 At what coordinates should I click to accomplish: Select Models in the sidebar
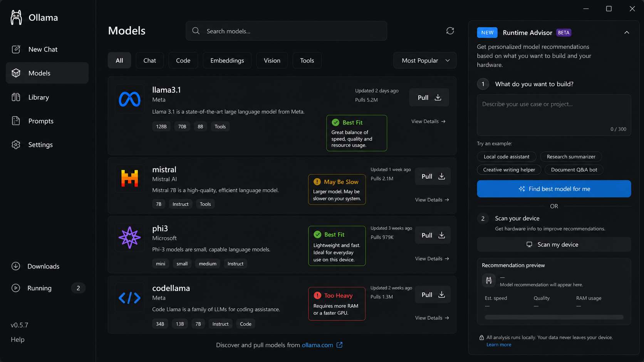click(x=47, y=73)
